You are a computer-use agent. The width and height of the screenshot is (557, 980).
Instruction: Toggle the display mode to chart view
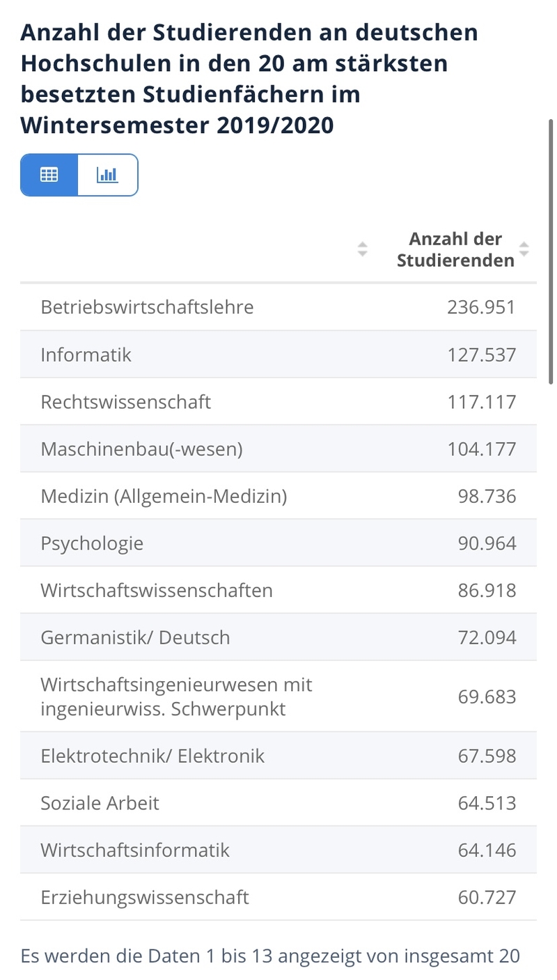click(x=108, y=175)
